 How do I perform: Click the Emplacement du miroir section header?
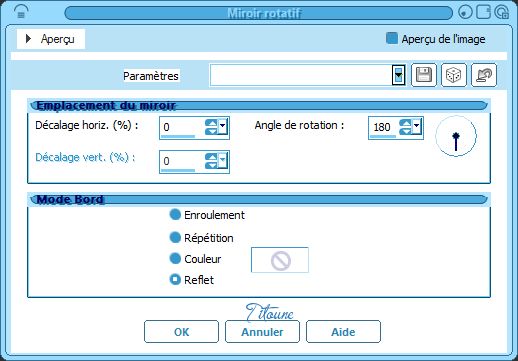[x=259, y=106]
